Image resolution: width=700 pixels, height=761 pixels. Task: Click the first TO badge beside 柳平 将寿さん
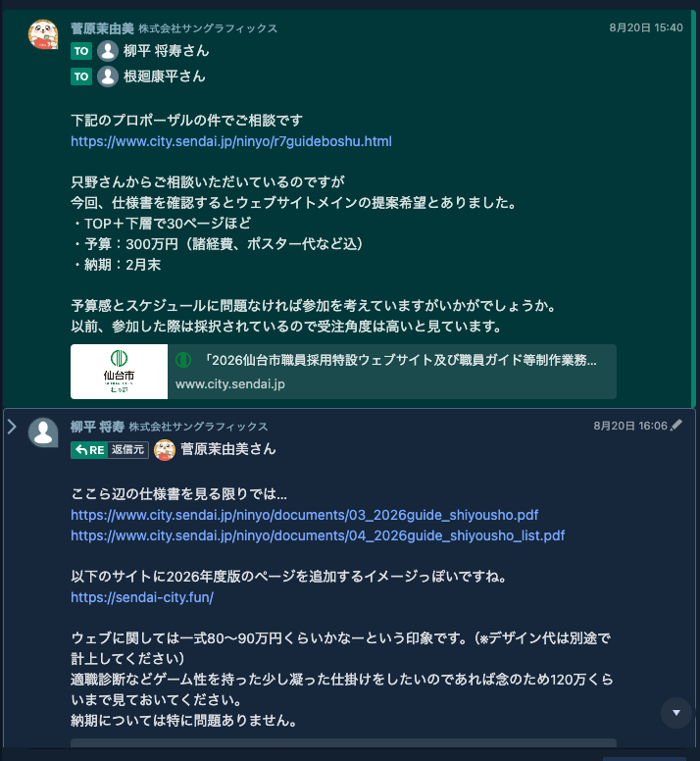point(81,51)
